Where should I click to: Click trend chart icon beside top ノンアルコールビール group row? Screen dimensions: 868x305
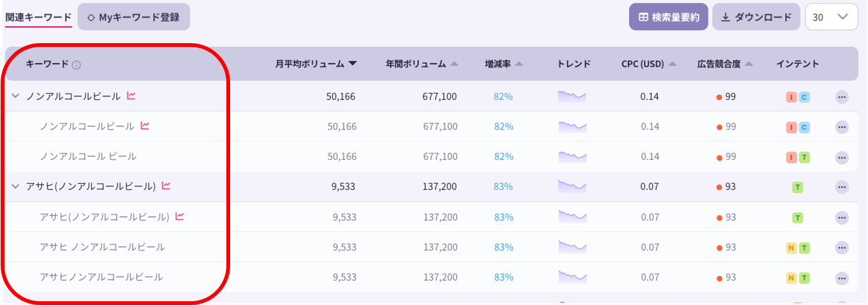131,96
